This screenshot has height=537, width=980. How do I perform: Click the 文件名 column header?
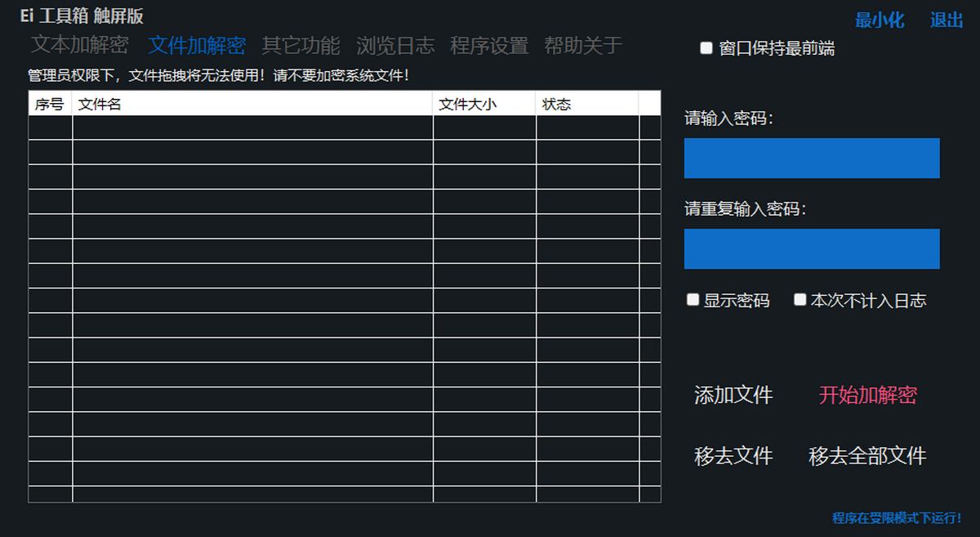[252, 104]
